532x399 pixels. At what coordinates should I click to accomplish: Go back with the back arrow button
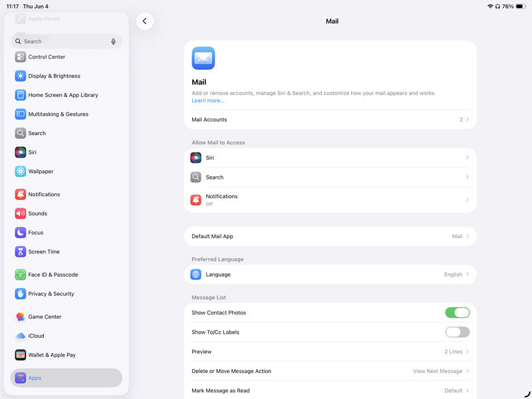click(145, 21)
